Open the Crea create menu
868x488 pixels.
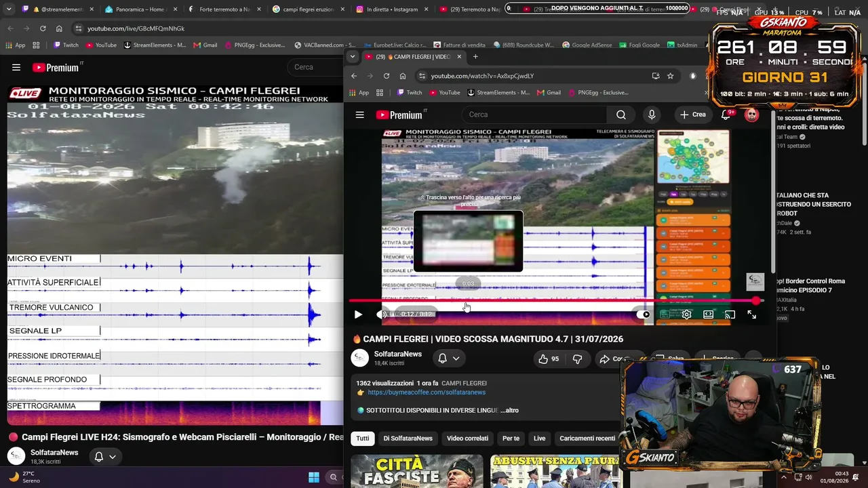pos(692,115)
